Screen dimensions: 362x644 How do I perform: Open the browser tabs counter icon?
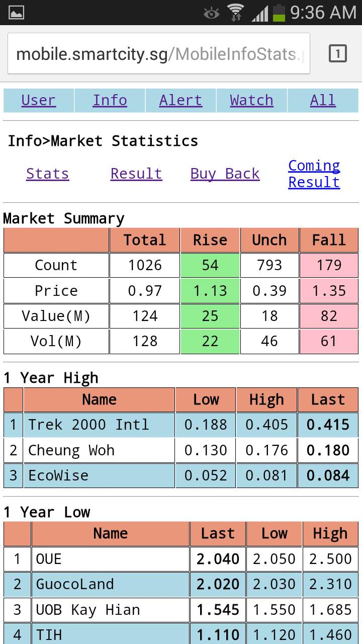pyautogui.click(x=337, y=53)
